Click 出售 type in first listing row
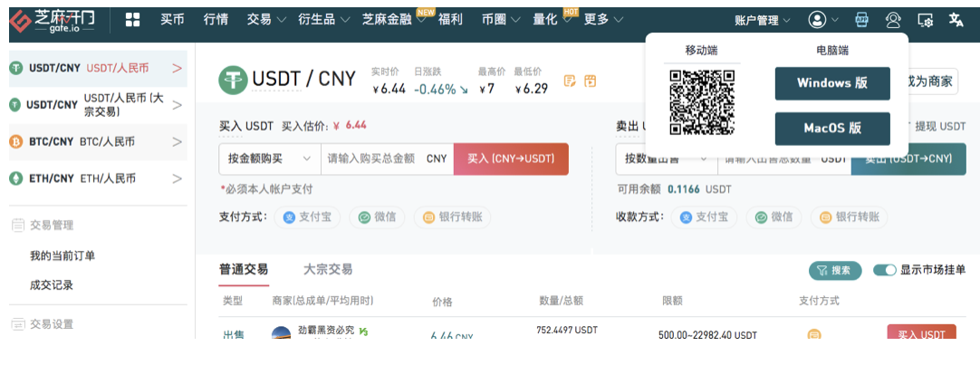Viewport: 980px width, 375px height. point(233,335)
